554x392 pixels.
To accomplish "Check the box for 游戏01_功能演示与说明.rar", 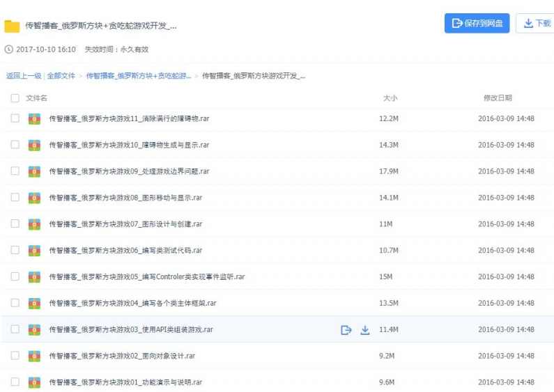I will coord(15,382).
